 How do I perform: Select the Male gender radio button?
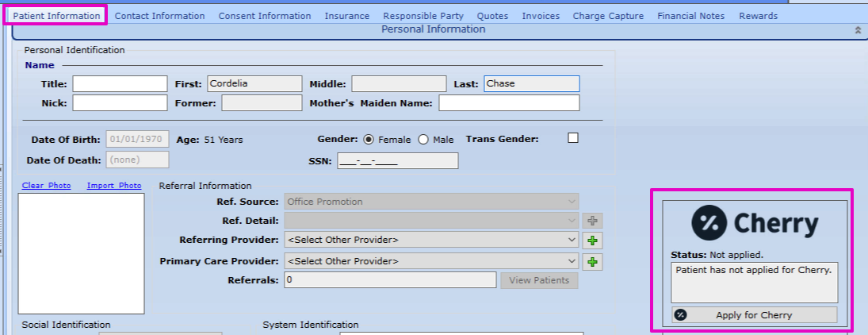pyautogui.click(x=423, y=139)
